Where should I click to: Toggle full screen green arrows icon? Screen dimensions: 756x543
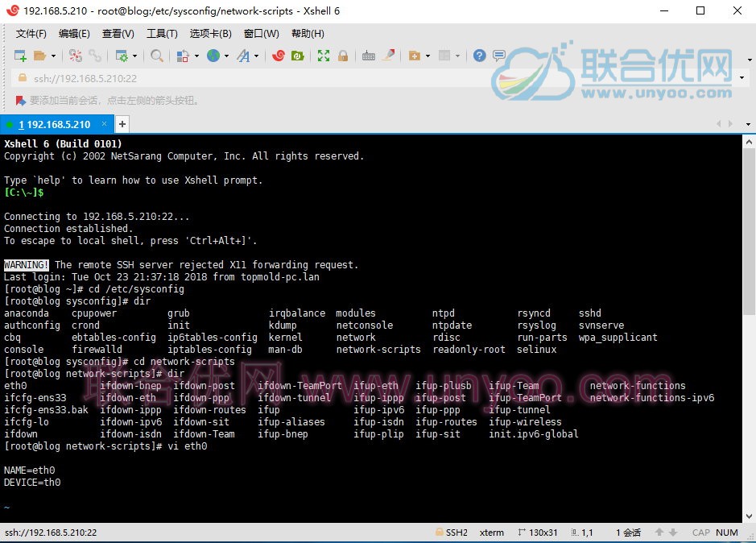(x=324, y=56)
